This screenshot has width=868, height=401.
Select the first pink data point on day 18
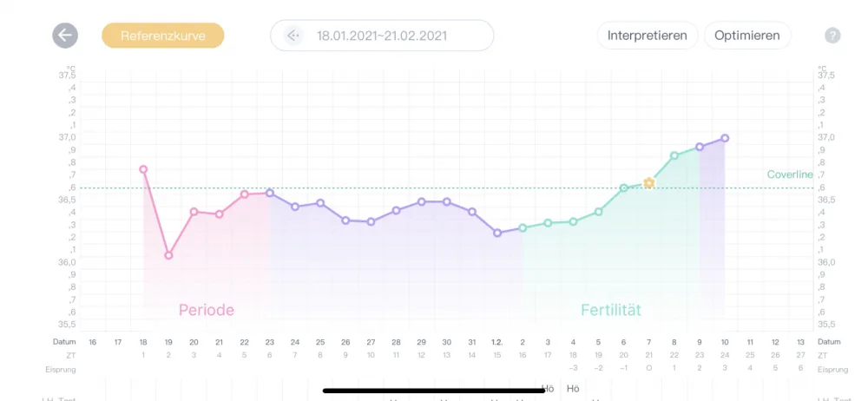pos(143,169)
